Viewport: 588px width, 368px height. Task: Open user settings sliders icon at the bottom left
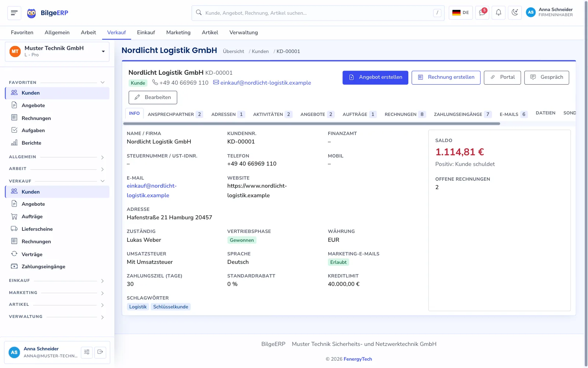point(87,352)
